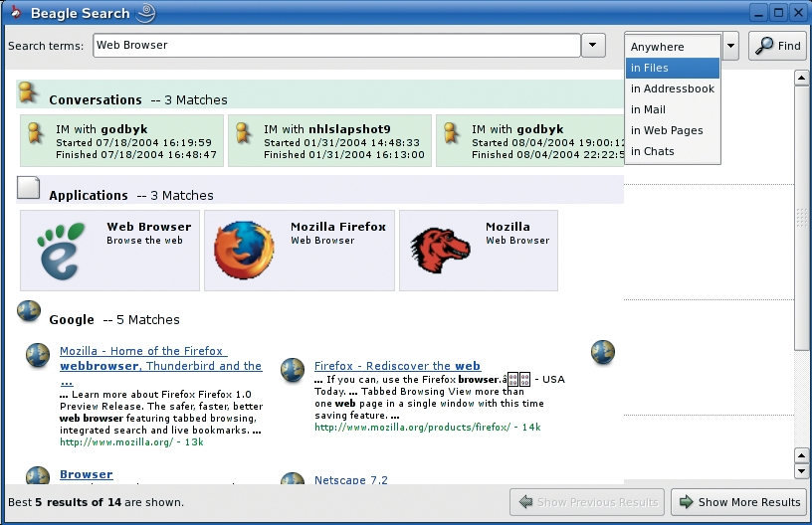
Task: Select Anywhere in the scope list
Action: pyautogui.click(x=672, y=47)
